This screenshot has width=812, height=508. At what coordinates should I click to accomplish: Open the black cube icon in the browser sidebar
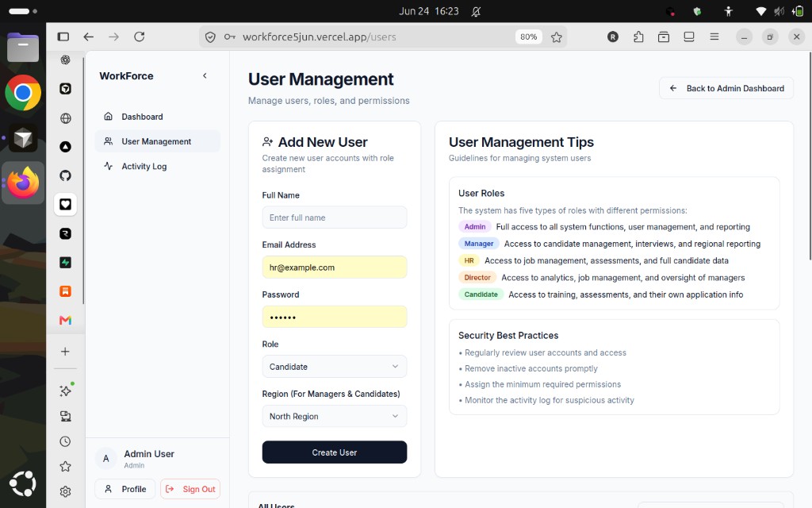(x=65, y=89)
